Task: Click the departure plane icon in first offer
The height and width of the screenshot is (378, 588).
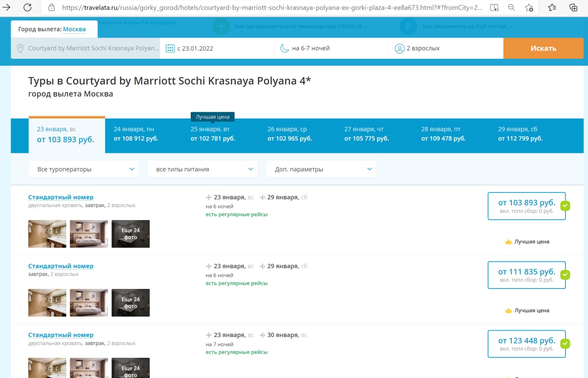Action: (209, 197)
